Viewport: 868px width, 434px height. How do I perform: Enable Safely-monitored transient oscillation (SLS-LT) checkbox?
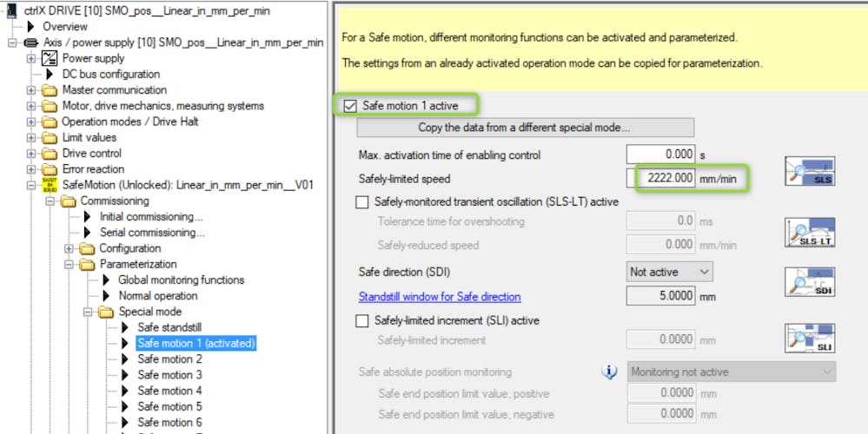click(x=362, y=202)
